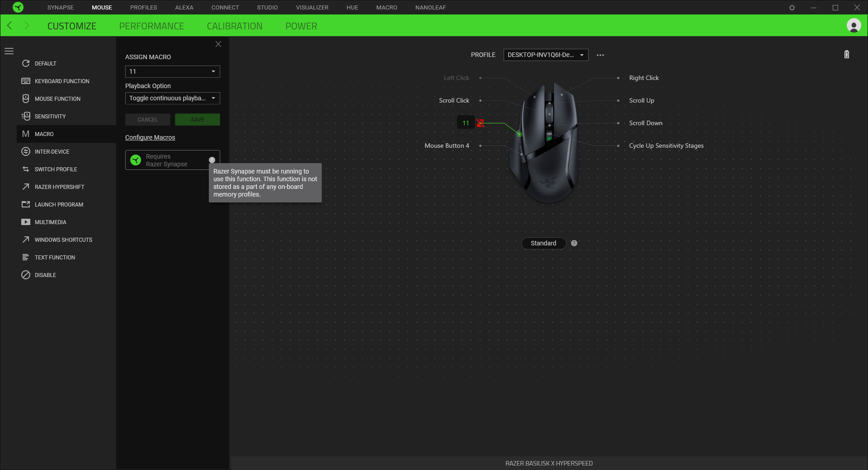Click the battery status icon
This screenshot has height=470, width=868.
click(847, 54)
